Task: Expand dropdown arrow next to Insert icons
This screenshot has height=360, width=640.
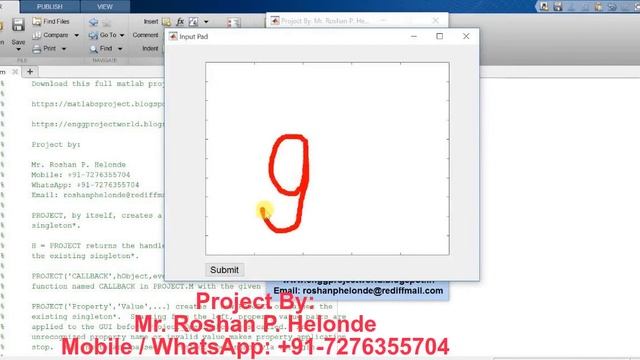Action: coord(206,22)
